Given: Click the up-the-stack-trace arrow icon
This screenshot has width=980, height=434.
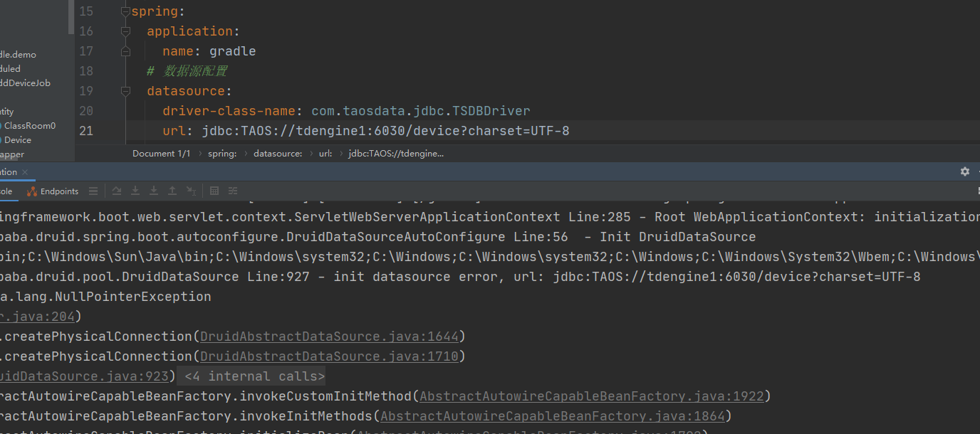Looking at the screenshot, I should pyautogui.click(x=116, y=191).
